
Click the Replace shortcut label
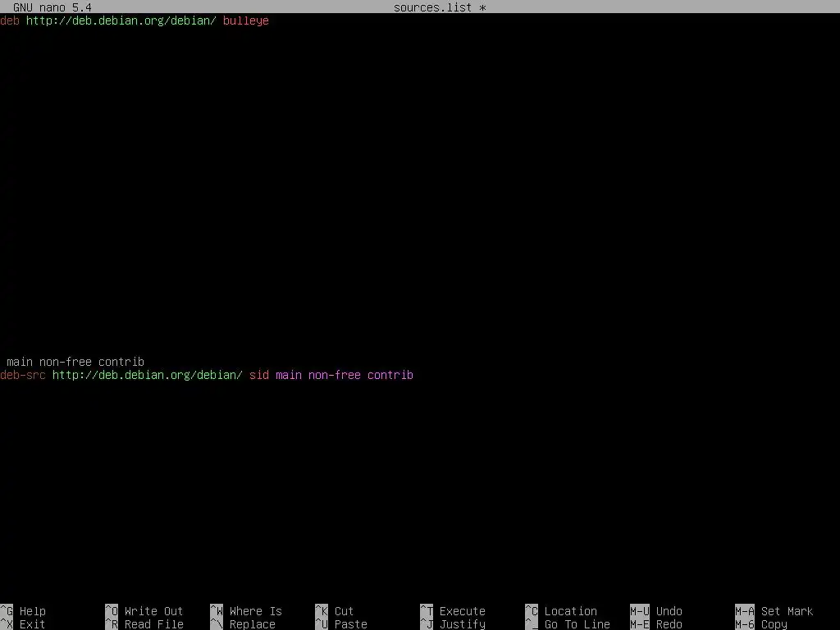tap(253, 624)
